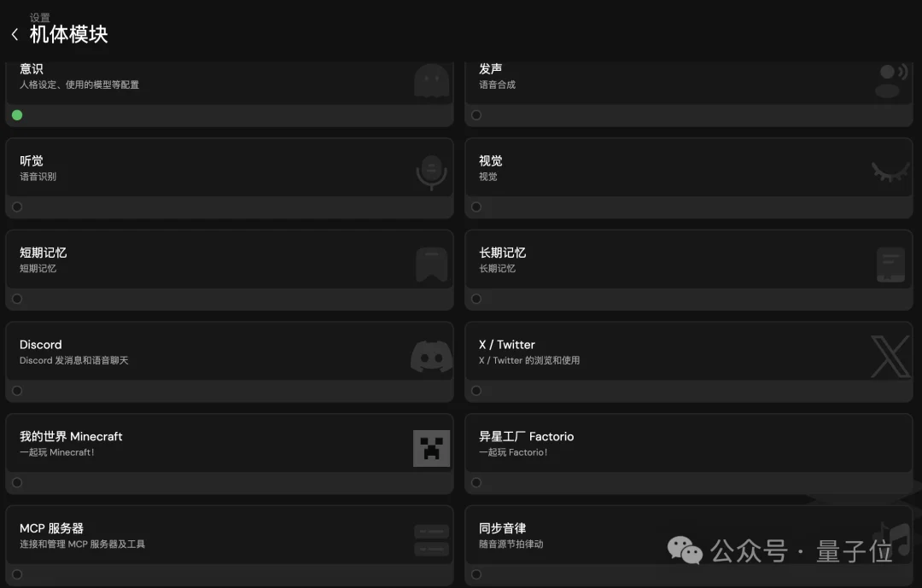Click the closed-eye icon on the 视觉 card
This screenshot has height=588, width=922.
pos(890,172)
